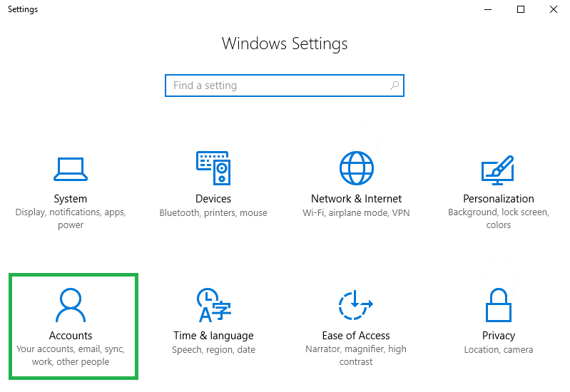This screenshot has height=392, width=570.
Task: Select the Personalization label
Action: 499,199
